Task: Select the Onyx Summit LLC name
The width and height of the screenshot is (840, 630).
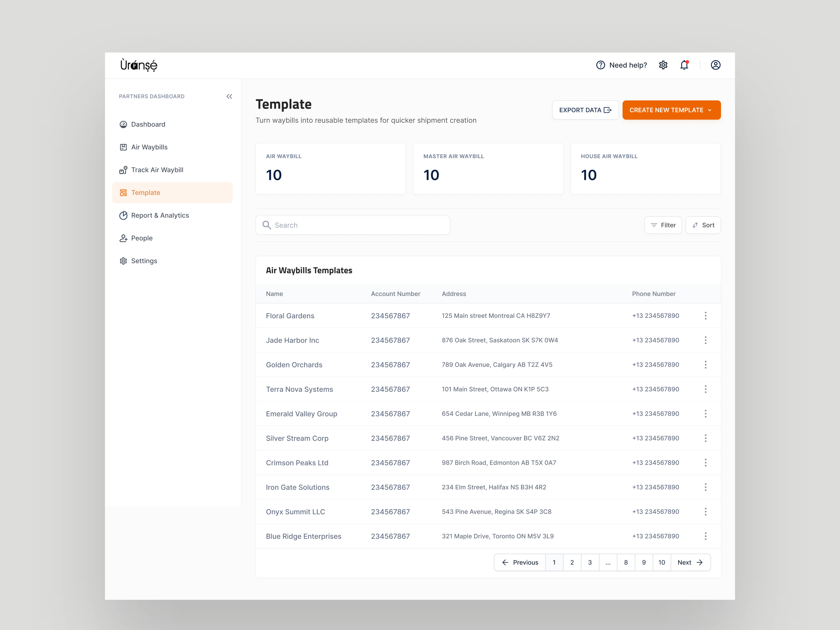Action: click(x=295, y=512)
